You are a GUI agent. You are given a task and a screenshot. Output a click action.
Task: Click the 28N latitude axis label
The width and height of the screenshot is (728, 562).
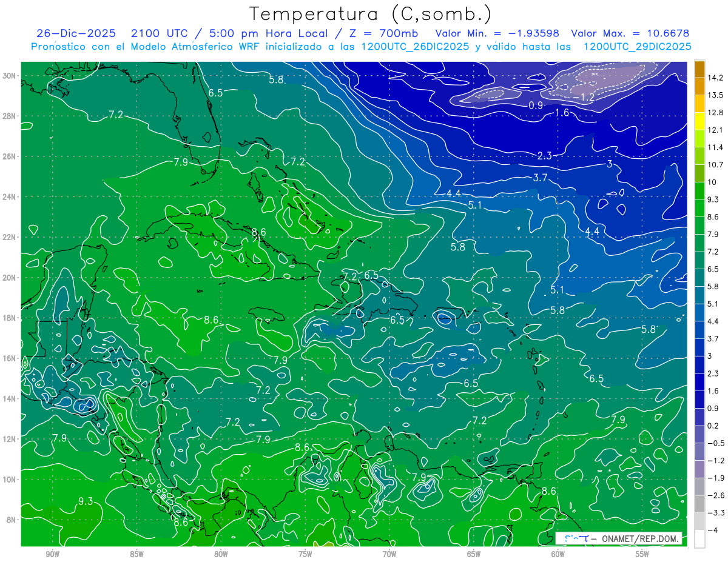[x=10, y=116]
